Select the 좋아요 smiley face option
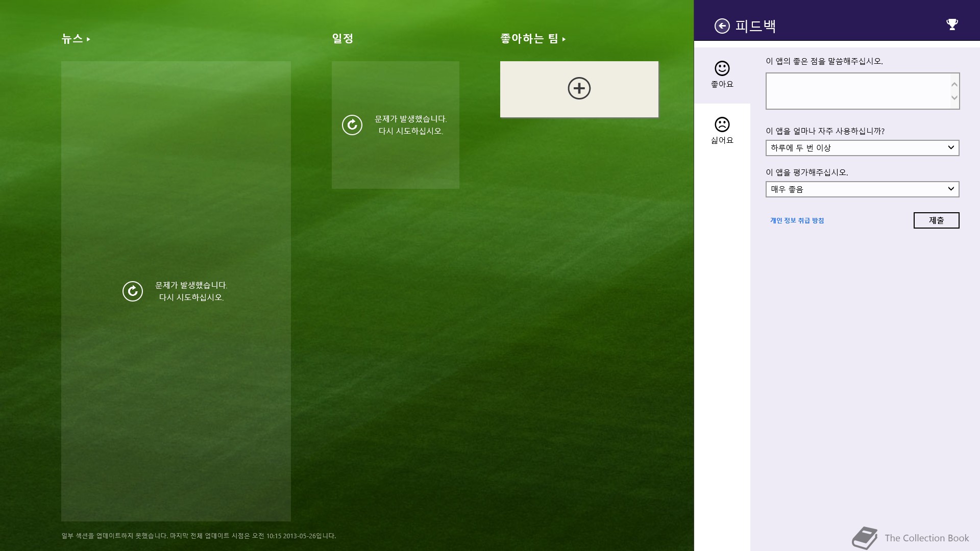980x551 pixels. pos(722,74)
